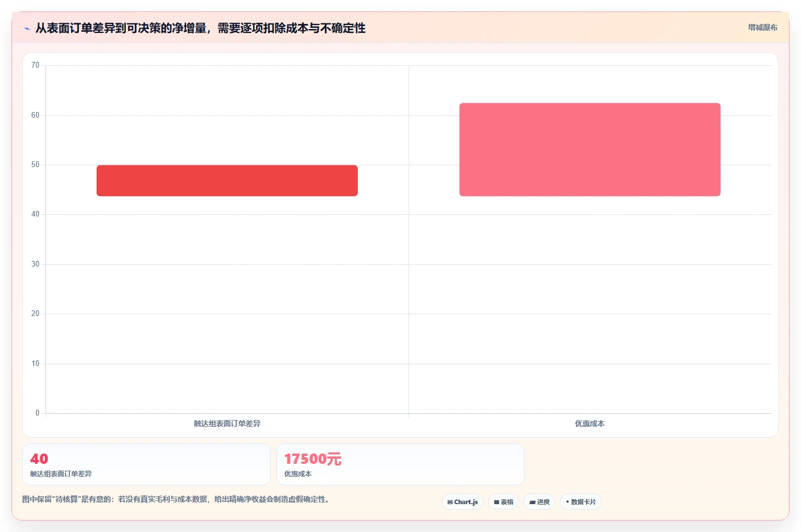
Task: Click the 触达组表面订单差异 caption under 40
Action: [x=61, y=473]
